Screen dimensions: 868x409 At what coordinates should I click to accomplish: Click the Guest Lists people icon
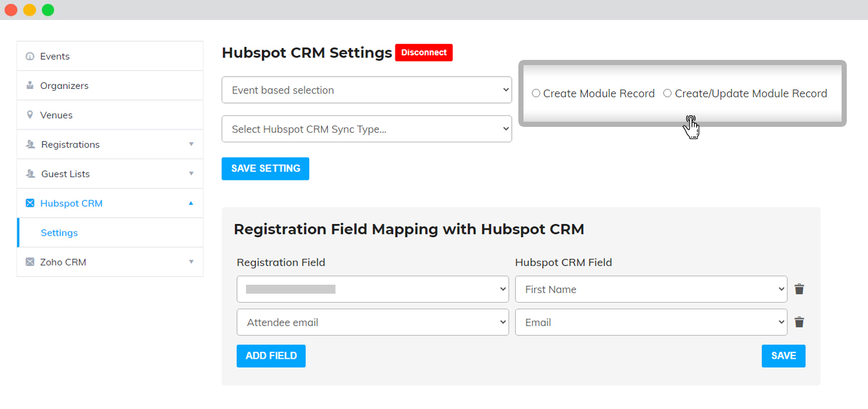click(30, 174)
